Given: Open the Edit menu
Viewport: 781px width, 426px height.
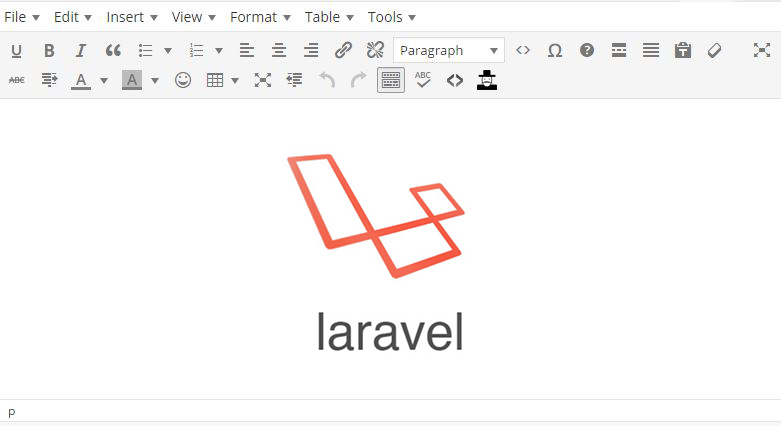Looking at the screenshot, I should pos(73,17).
